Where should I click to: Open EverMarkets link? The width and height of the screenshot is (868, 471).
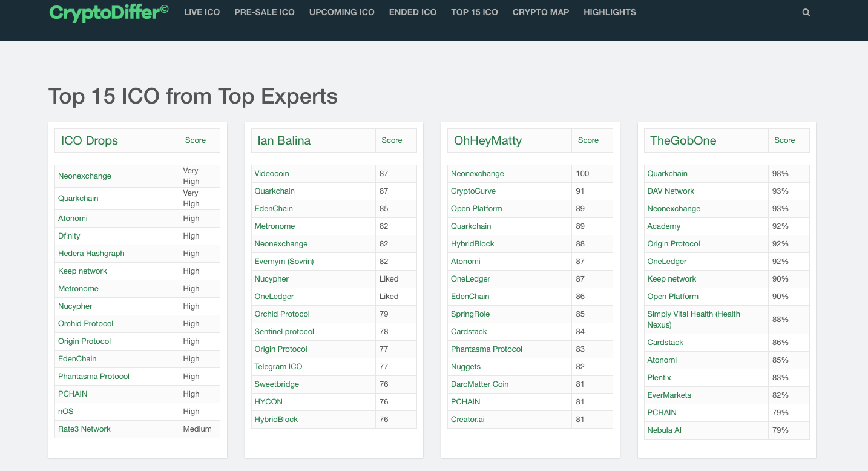(669, 395)
